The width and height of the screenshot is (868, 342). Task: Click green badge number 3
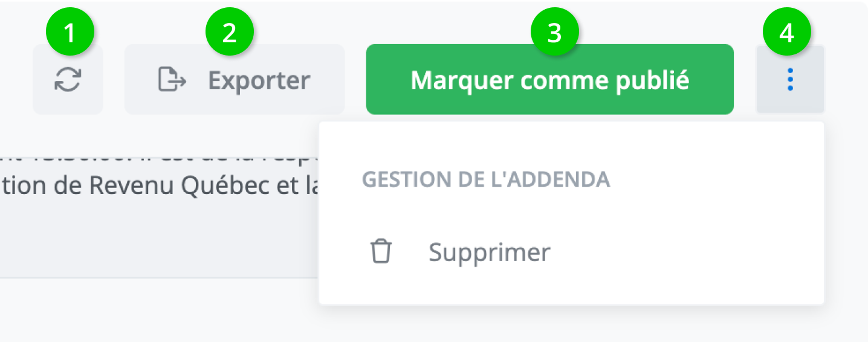coord(554,33)
